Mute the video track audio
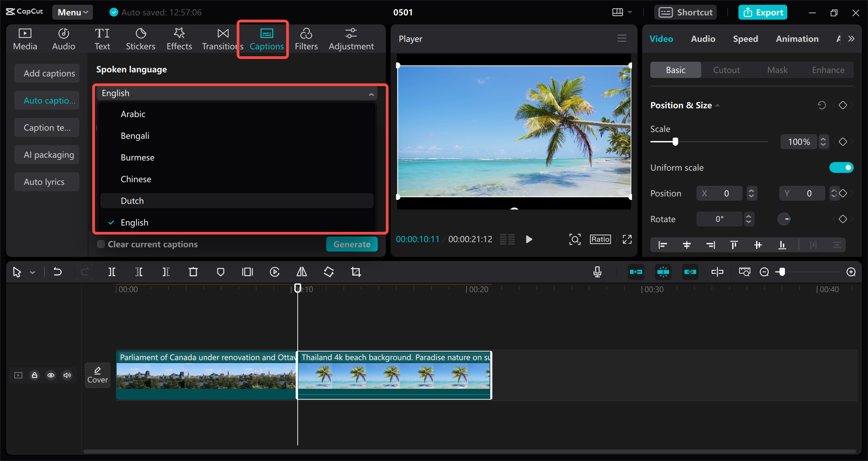The height and width of the screenshot is (461, 868). (x=67, y=375)
